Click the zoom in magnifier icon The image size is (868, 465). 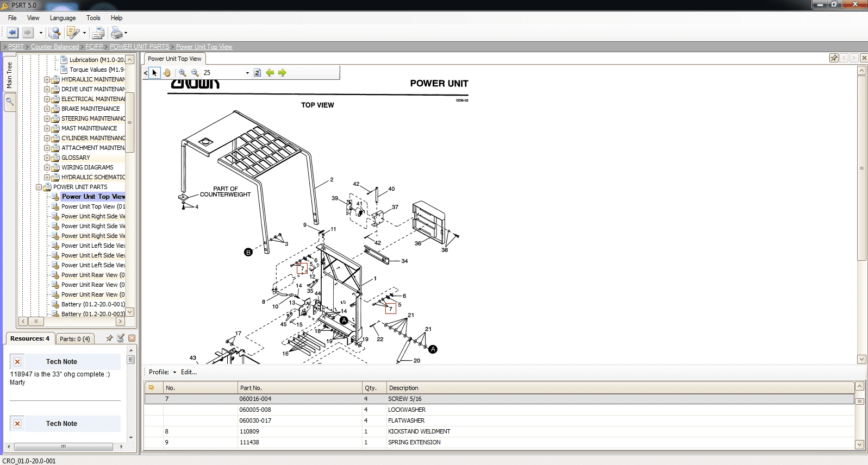183,72
